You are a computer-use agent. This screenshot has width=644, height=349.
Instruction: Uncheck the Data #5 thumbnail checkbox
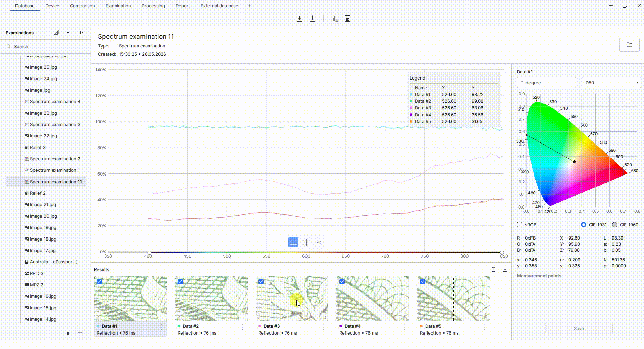click(x=422, y=282)
